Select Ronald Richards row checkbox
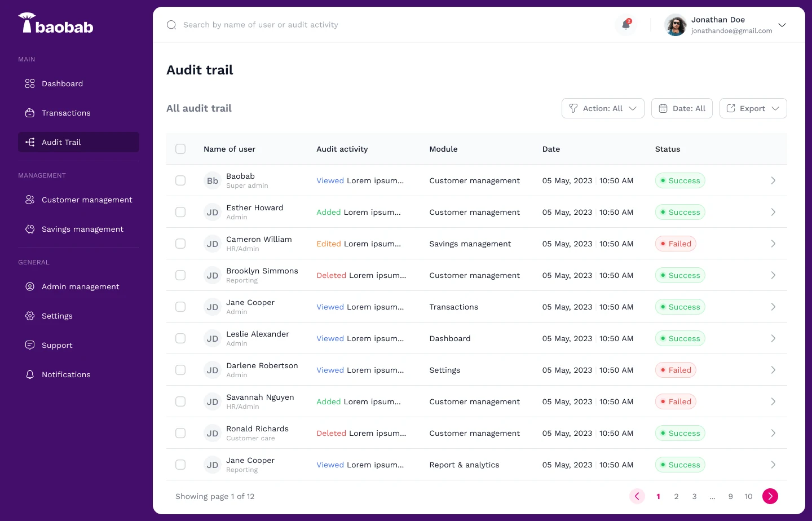 [180, 433]
